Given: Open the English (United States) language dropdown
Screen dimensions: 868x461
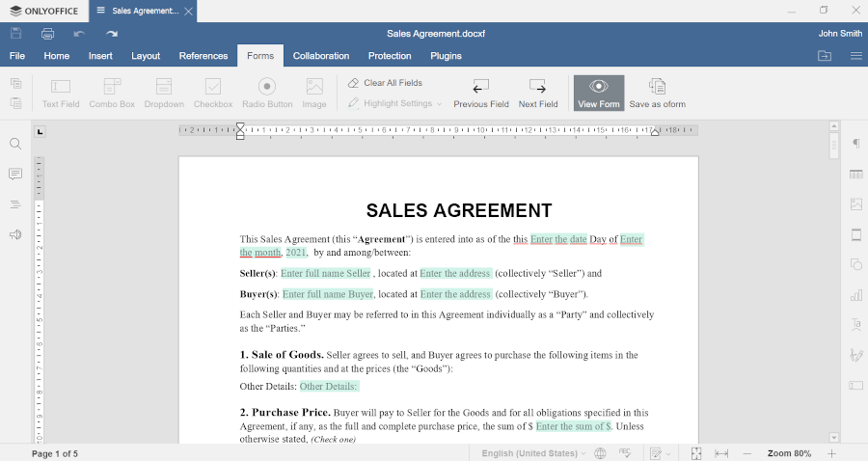Looking at the screenshot, I should (532, 453).
